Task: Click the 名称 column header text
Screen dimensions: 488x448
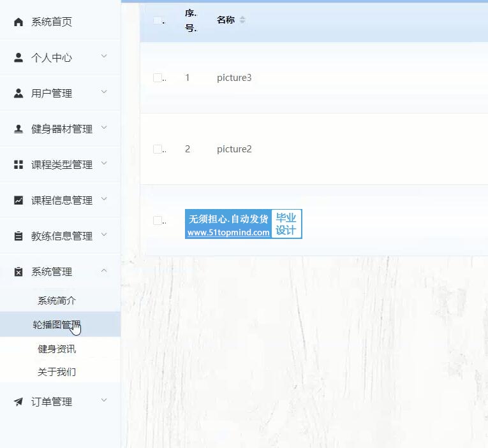Action: pos(226,20)
